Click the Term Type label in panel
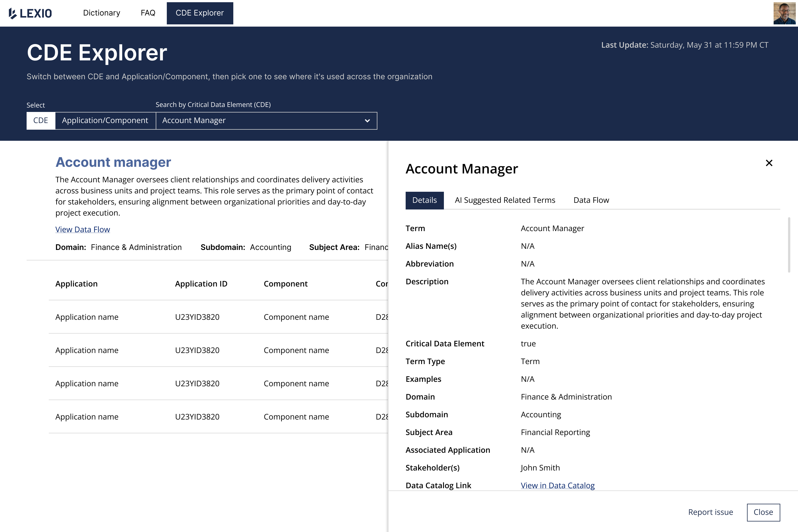The image size is (798, 532). (x=425, y=361)
